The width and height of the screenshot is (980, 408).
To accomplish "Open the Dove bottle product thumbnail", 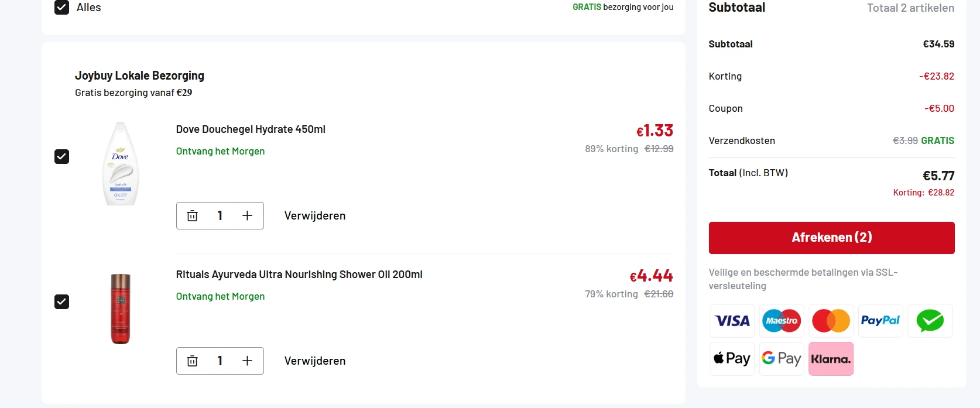I will click(x=121, y=164).
